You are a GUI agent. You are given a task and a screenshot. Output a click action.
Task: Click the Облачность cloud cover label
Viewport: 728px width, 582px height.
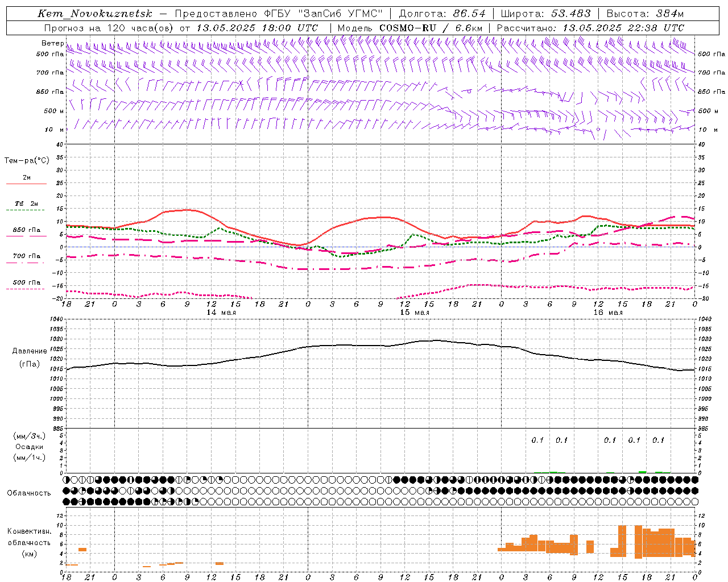[29, 493]
